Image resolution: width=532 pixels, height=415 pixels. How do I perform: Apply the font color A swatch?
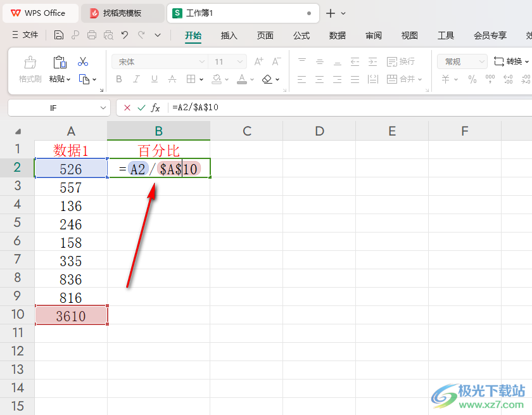click(241, 79)
